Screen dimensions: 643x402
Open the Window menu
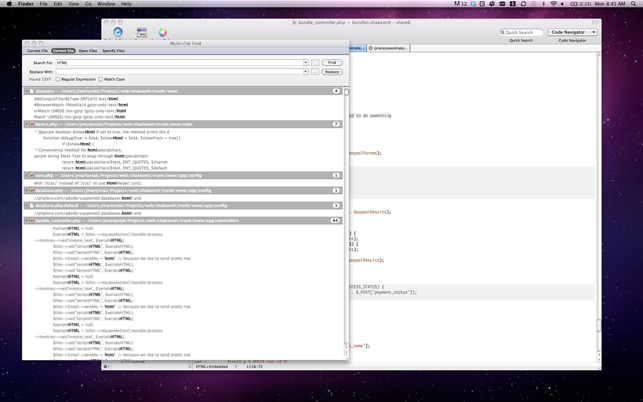tap(106, 4)
